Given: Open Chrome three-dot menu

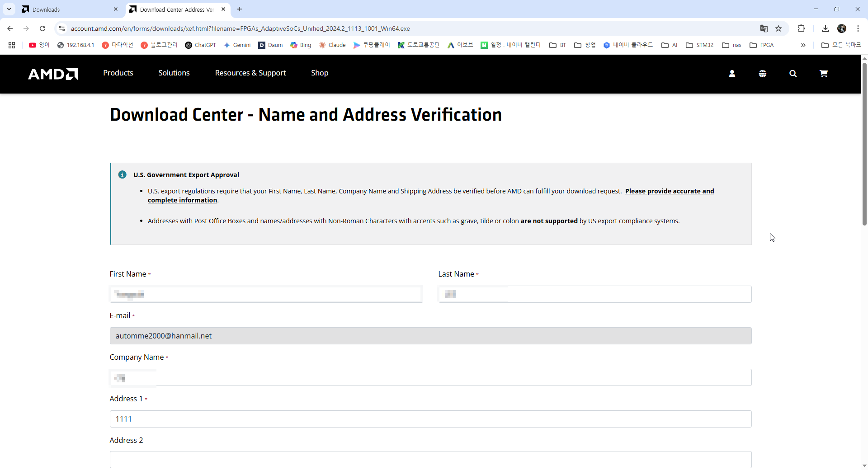Looking at the screenshot, I should (x=858, y=28).
